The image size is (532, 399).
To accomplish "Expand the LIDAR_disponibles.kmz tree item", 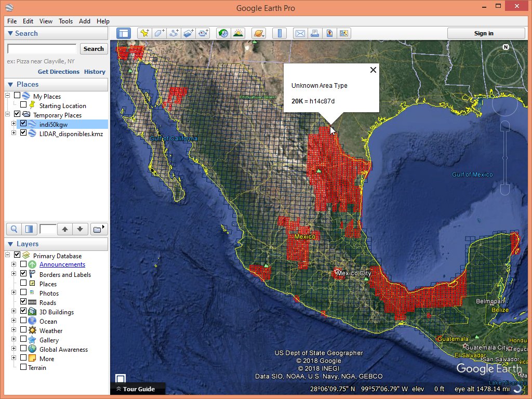I will (14, 133).
